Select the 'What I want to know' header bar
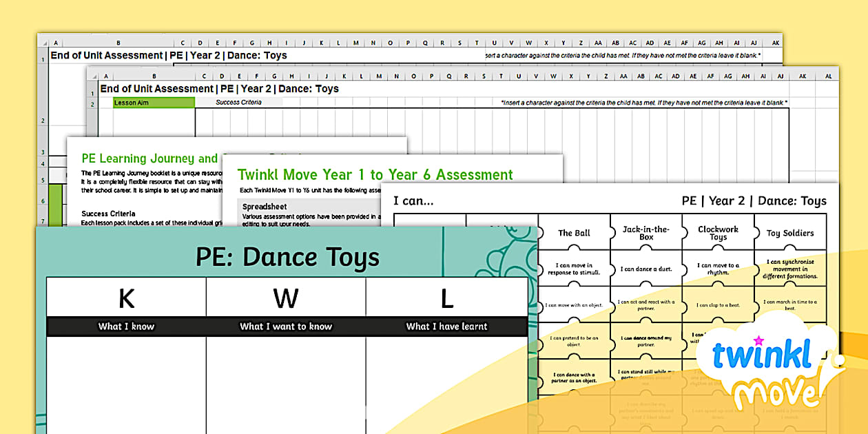The image size is (868, 434). click(285, 327)
